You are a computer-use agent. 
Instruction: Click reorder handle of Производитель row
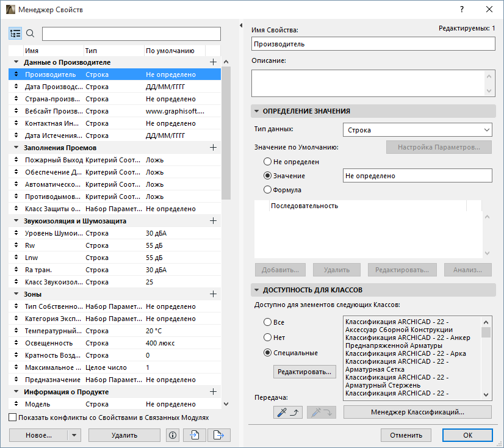(16, 74)
